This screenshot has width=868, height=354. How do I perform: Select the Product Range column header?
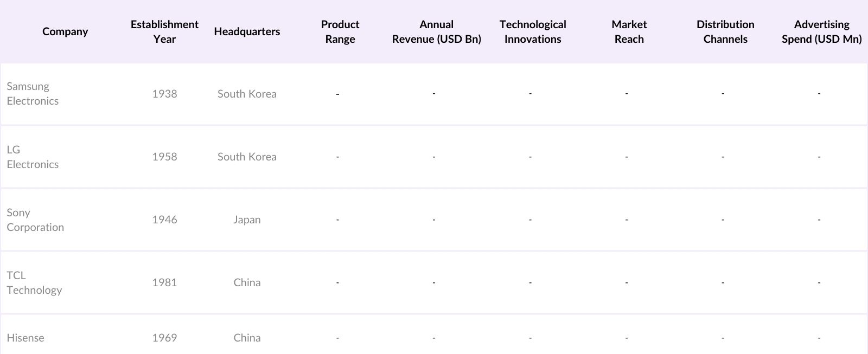click(x=340, y=31)
